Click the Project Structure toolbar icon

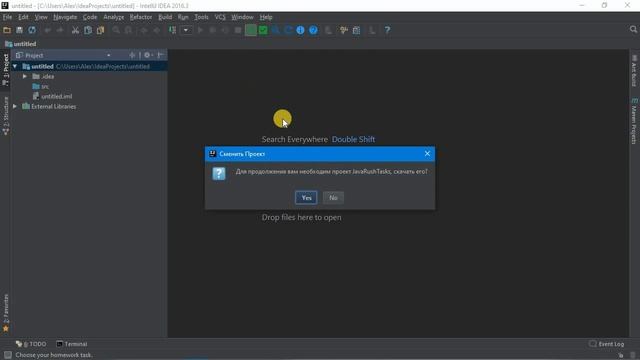click(x=356, y=30)
